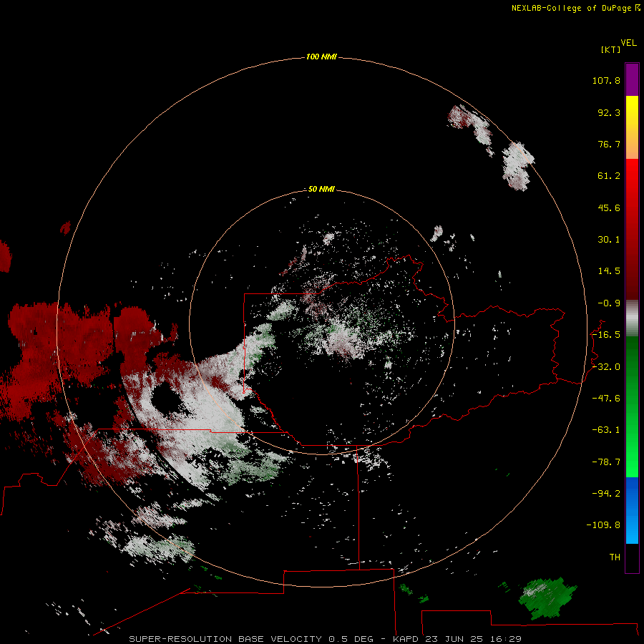
Task: Click the -94.2 velocity scale value
Action: (606, 494)
